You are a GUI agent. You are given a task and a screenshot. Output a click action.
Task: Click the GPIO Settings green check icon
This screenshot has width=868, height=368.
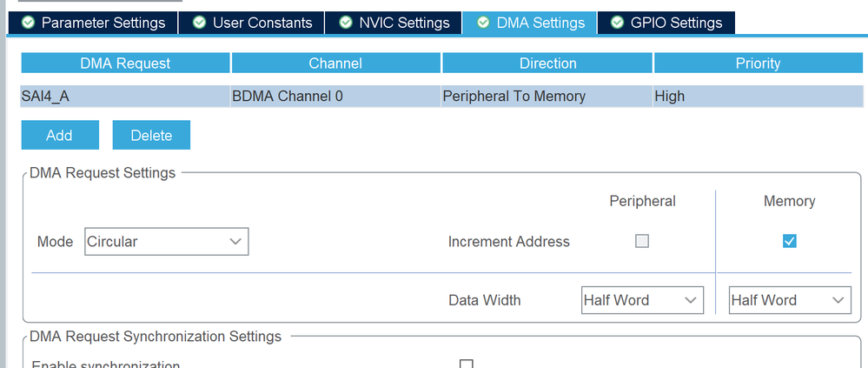click(618, 23)
